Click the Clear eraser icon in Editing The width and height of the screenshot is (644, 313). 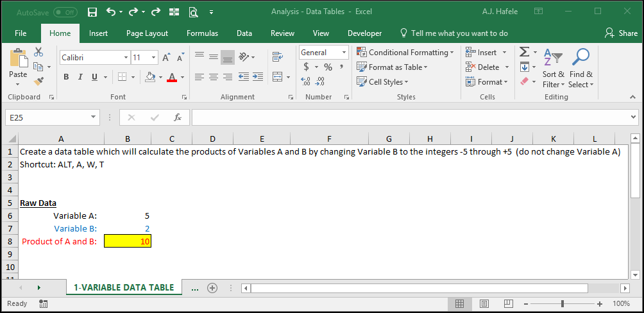tap(524, 81)
